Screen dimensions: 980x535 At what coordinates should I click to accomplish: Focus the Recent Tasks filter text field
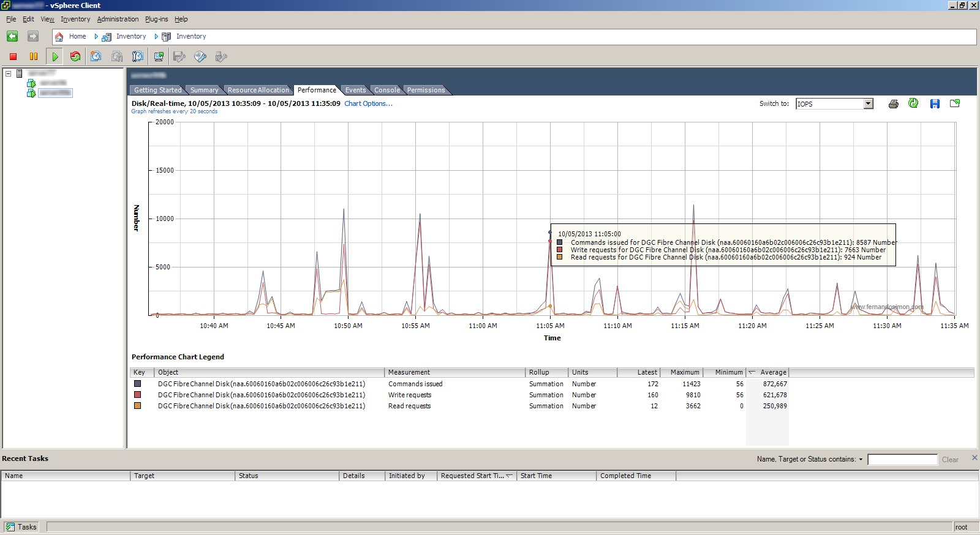pos(902,460)
